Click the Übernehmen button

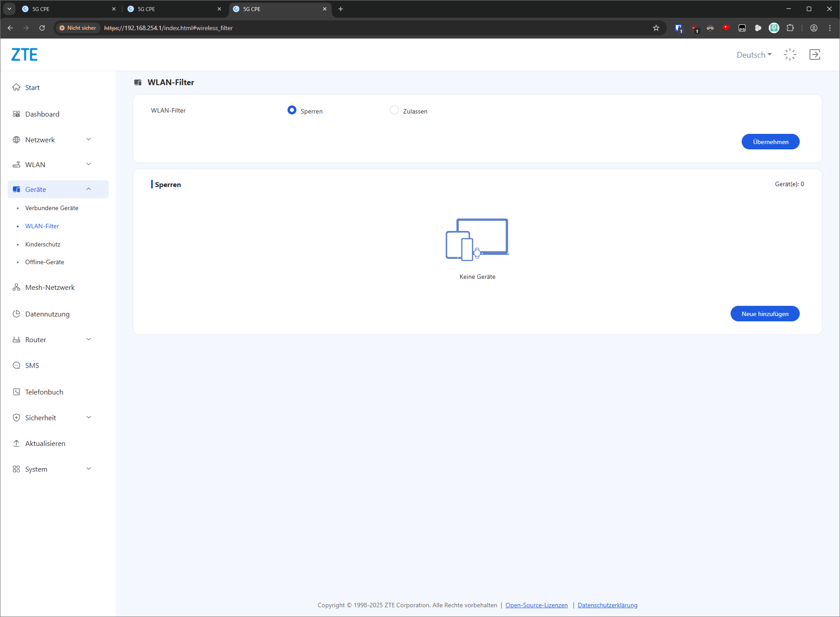[770, 142]
